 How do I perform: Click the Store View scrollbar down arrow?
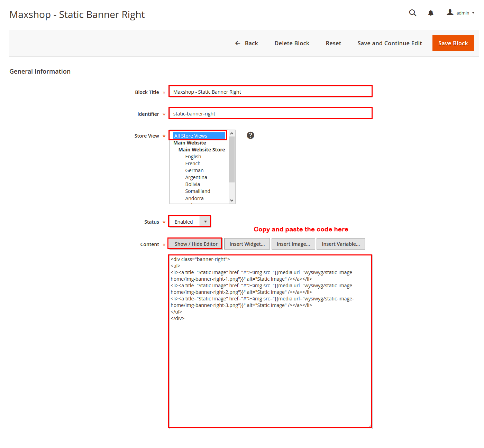click(232, 200)
